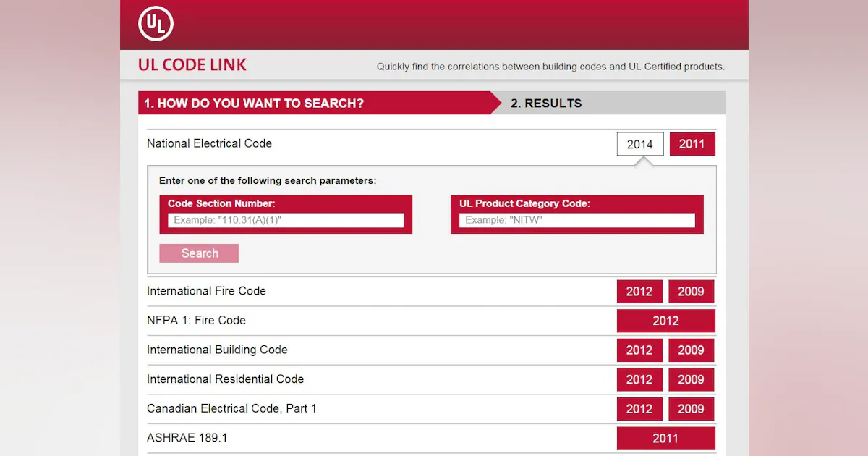Switch to the 2. Results step
This screenshot has height=456, width=868.
pos(546,103)
